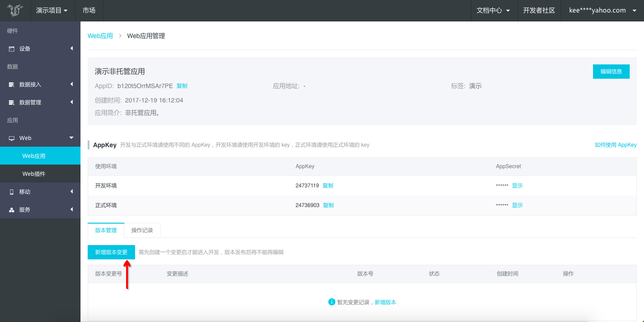Image resolution: width=644 pixels, height=322 pixels.
Task: Switch to the 操作记录 tab
Action: tap(142, 230)
